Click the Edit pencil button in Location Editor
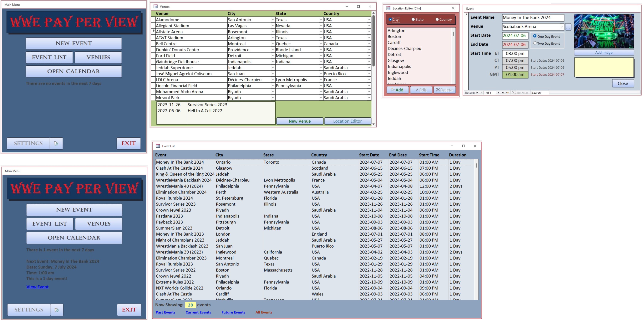644x323 pixels. 421,90
